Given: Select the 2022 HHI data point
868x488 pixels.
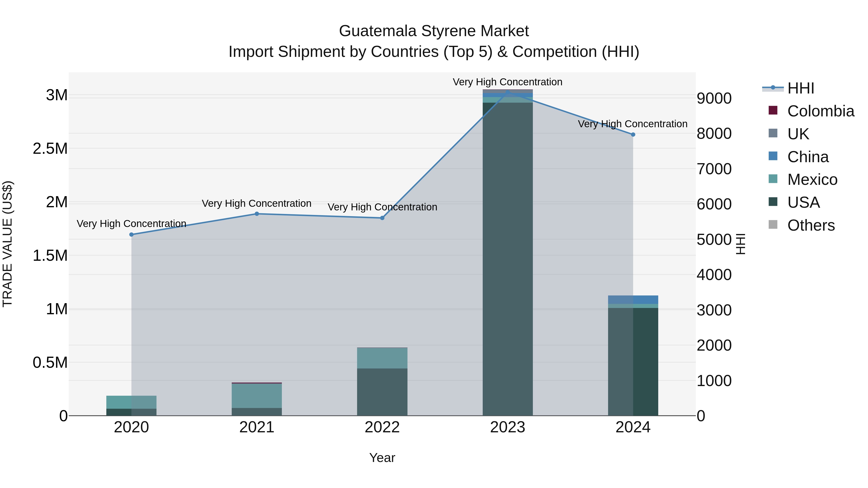Looking at the screenshot, I should point(382,218).
